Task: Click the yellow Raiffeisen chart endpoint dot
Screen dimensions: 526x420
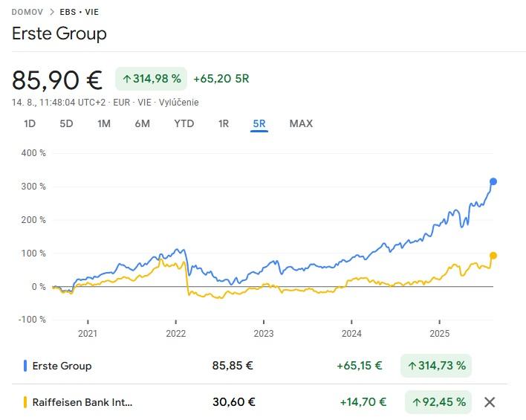Action: click(x=493, y=256)
